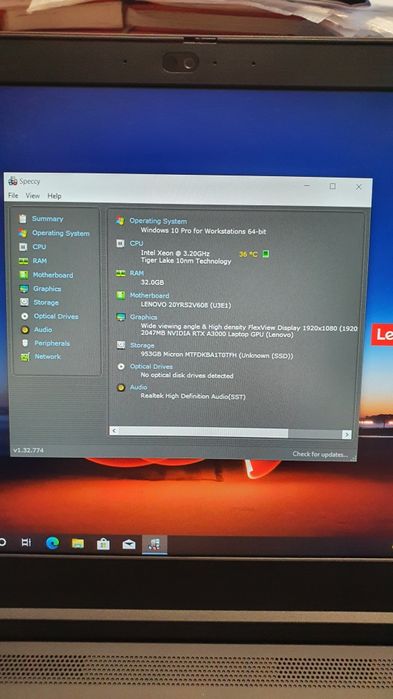Screen dimensions: 393x699
Task: Select the Peripherals mouse icon in the sidebar
Action: click(25, 343)
